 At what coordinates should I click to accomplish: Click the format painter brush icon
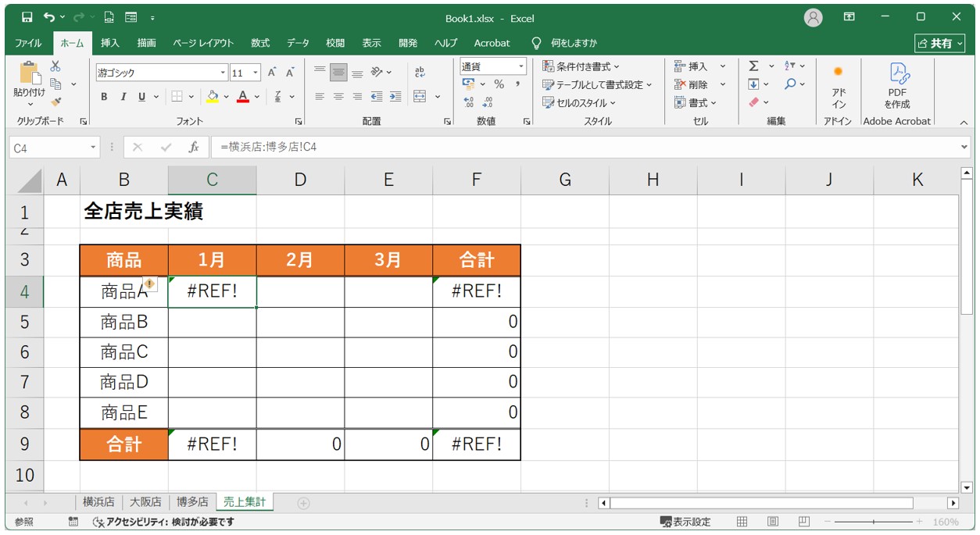tap(55, 102)
